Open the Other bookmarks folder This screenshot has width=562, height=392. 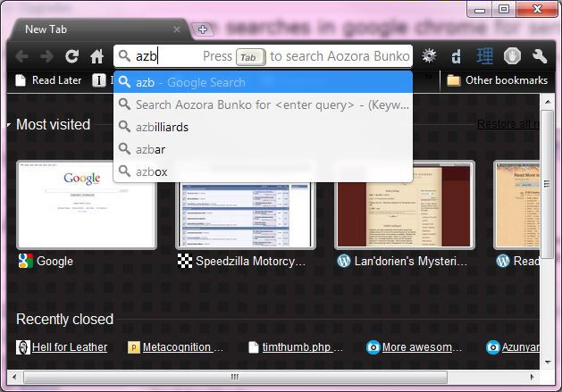(x=497, y=80)
